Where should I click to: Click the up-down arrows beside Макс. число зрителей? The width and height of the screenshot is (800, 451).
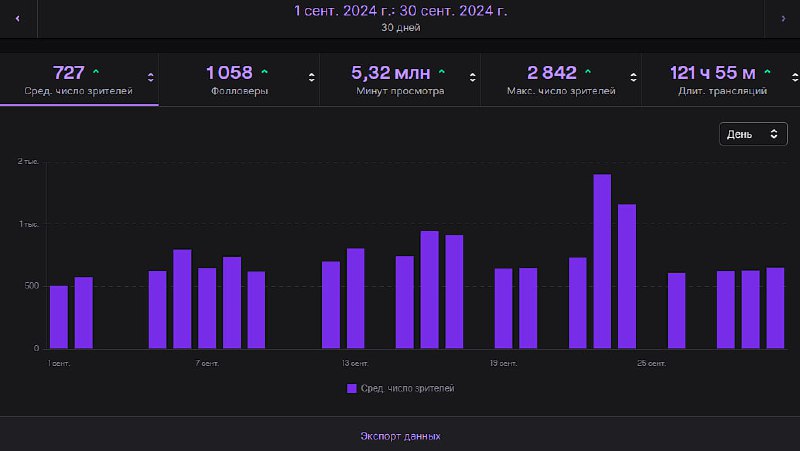click(634, 77)
